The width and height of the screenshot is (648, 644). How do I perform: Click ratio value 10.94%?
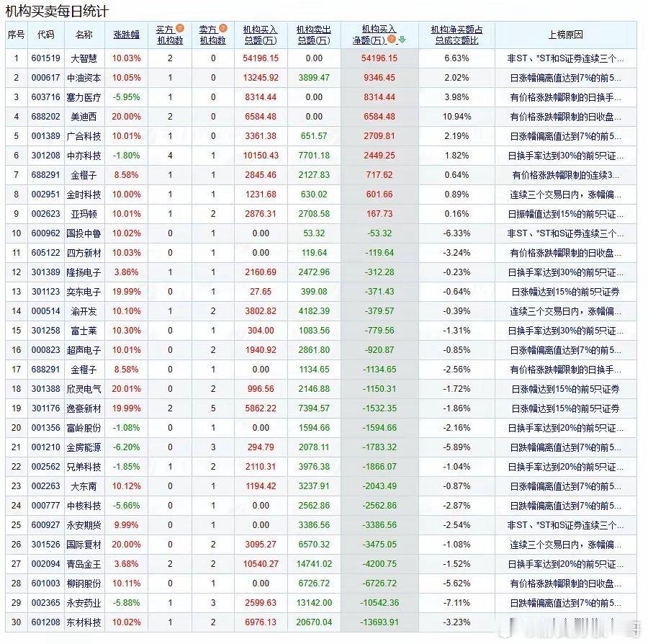pos(456,117)
